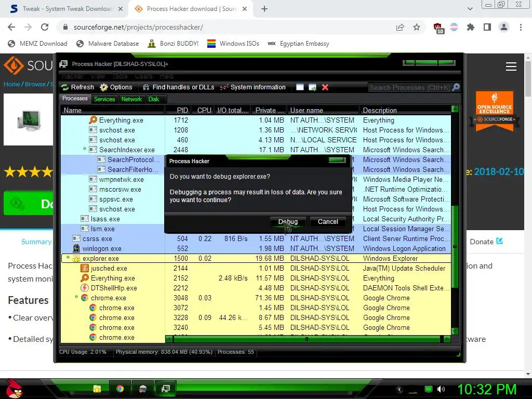Click the window-with-arrow toolbar icon
532x399 pixels.
tap(312, 87)
